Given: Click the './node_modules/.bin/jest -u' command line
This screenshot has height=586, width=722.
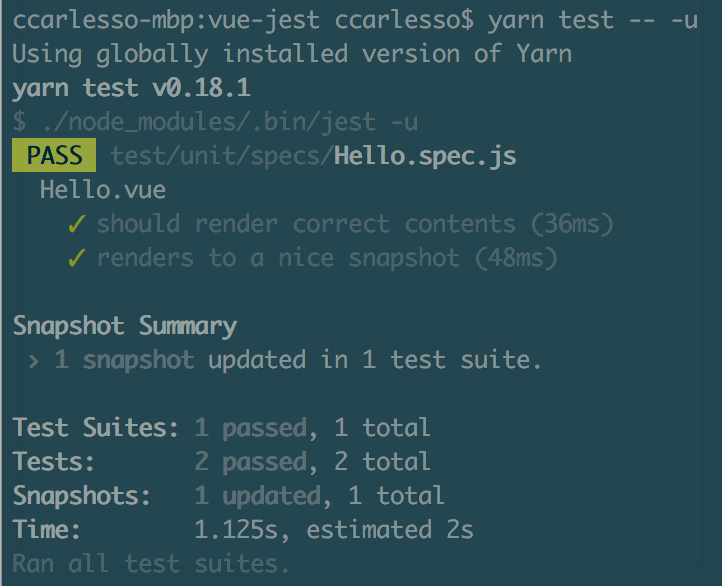Looking at the screenshot, I should (215, 122).
